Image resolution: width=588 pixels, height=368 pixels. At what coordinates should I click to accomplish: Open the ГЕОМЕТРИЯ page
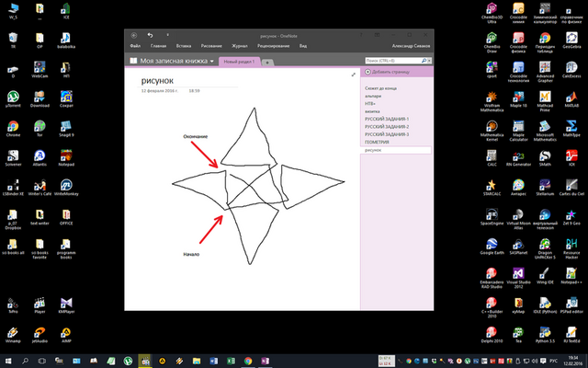[x=377, y=143]
